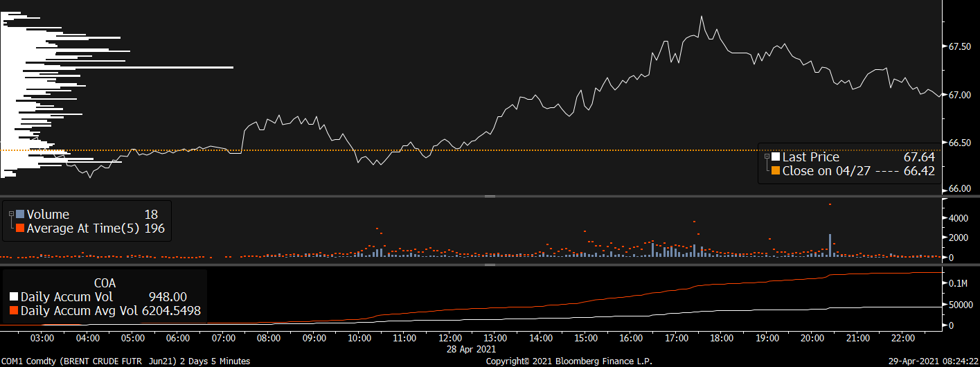Select the Last Price legend label
The height and width of the screenshot is (367, 980).
pyautogui.click(x=810, y=157)
